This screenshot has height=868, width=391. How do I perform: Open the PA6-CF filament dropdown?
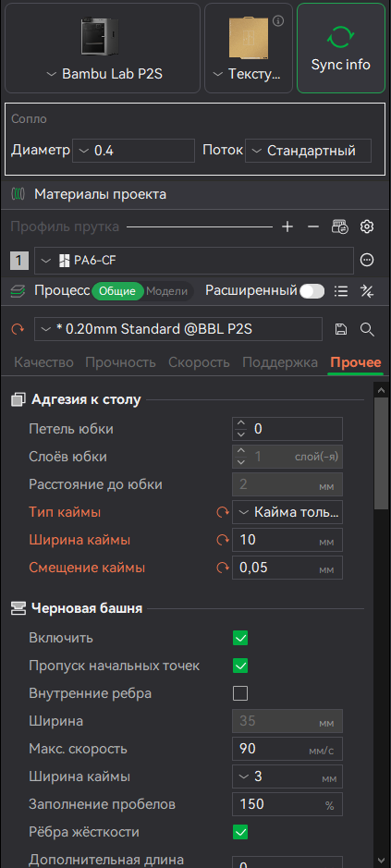pos(194,261)
